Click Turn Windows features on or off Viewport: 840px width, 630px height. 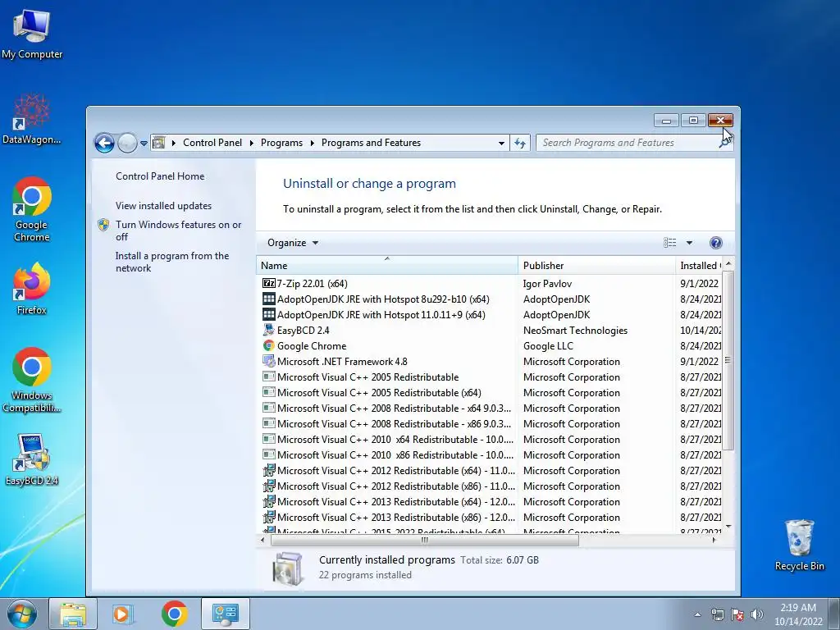(x=178, y=231)
